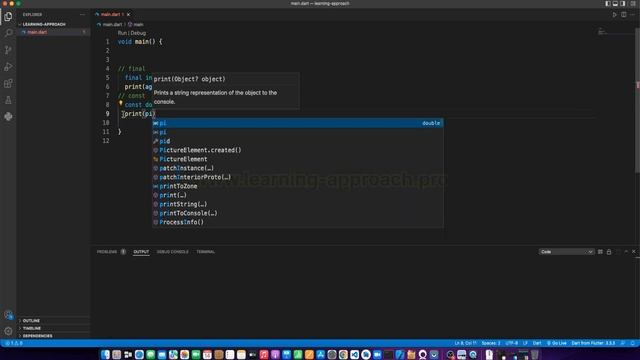The image size is (640, 360).
Task: Select 'patchInstance(…)' suggestion
Action: pyautogui.click(x=298, y=168)
